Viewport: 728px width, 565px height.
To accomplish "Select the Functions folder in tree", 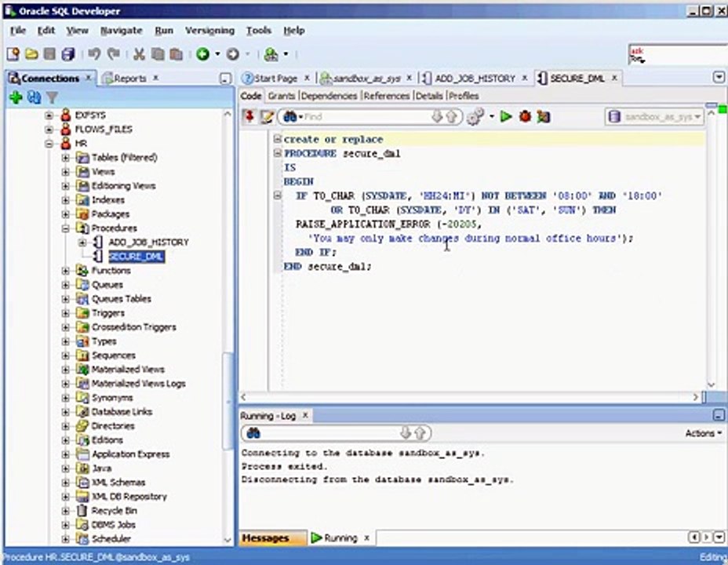I will tap(111, 271).
